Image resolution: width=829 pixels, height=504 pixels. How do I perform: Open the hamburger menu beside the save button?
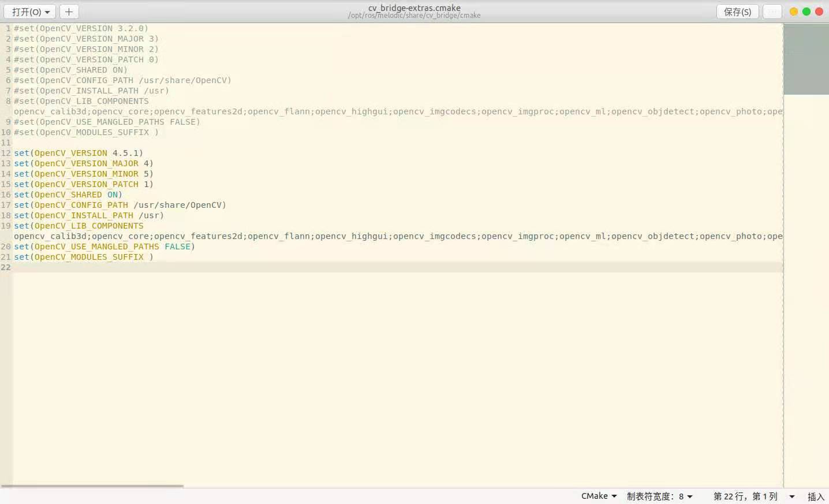click(x=772, y=12)
